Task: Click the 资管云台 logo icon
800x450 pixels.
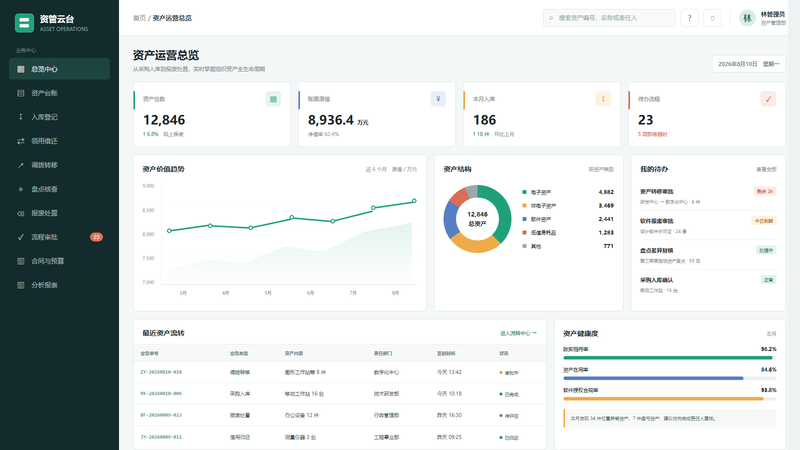Action: point(24,23)
